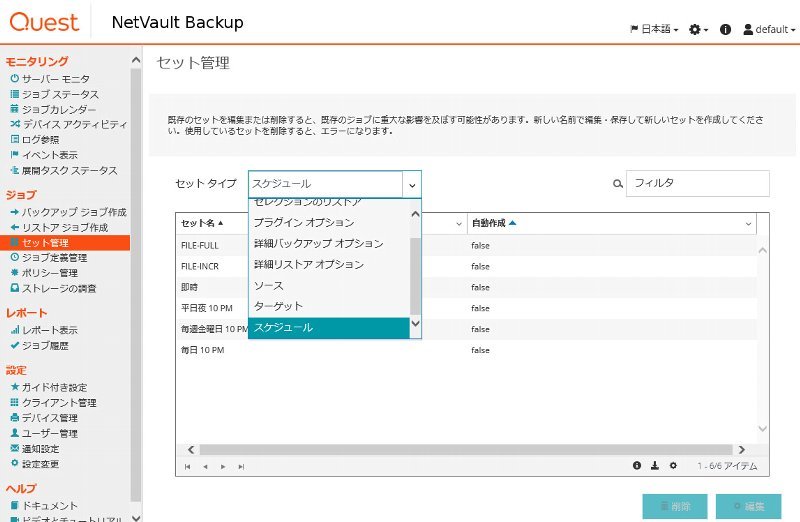Click the ジョブ履歴 checkmark icon
The image size is (800, 522).
(x=14, y=345)
